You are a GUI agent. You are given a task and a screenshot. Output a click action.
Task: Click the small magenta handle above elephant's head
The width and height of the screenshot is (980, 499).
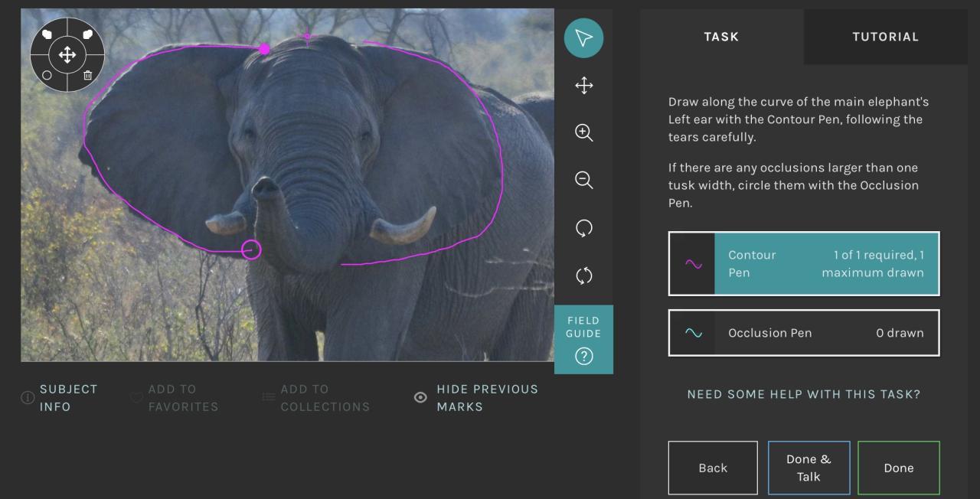(x=307, y=36)
